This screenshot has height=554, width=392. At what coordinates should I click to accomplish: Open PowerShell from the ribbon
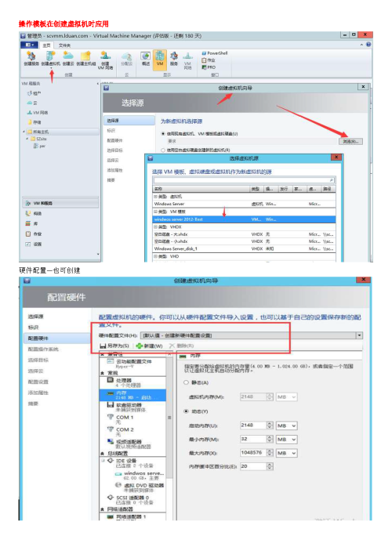pyautogui.click(x=215, y=53)
